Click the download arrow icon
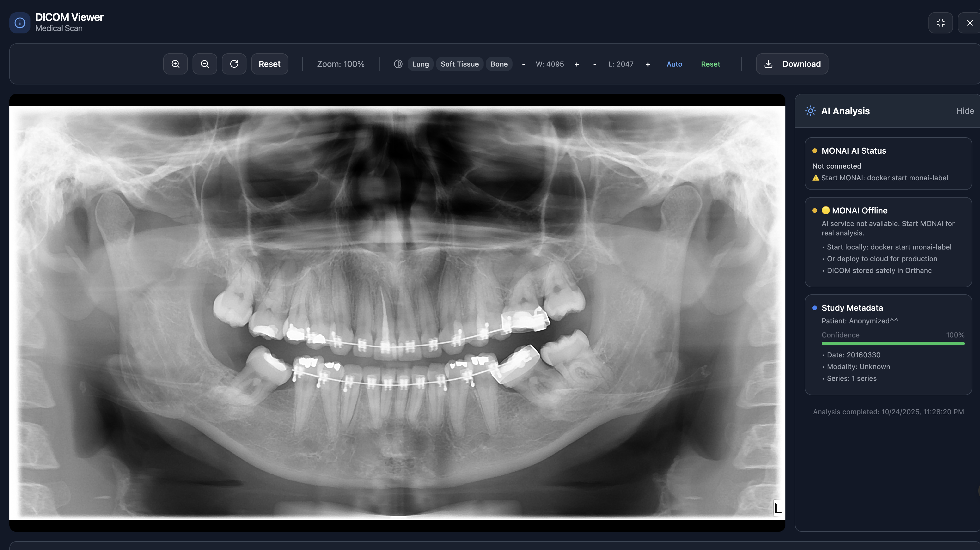980x550 pixels. coord(768,64)
